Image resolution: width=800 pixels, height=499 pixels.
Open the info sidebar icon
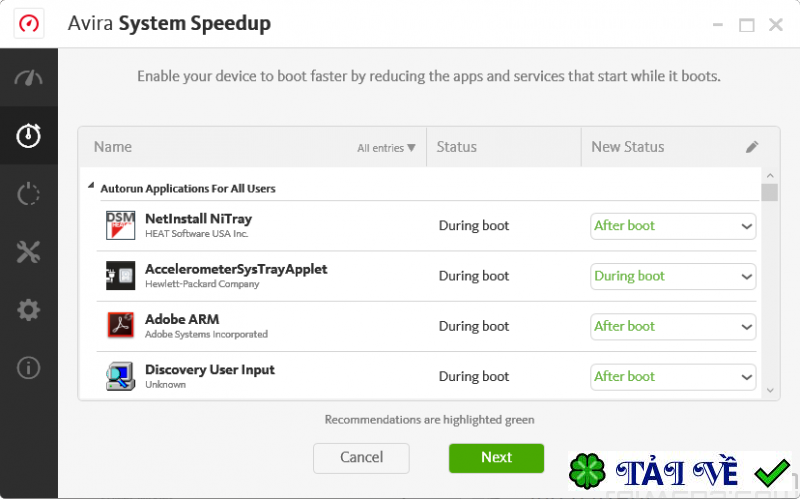click(28, 368)
